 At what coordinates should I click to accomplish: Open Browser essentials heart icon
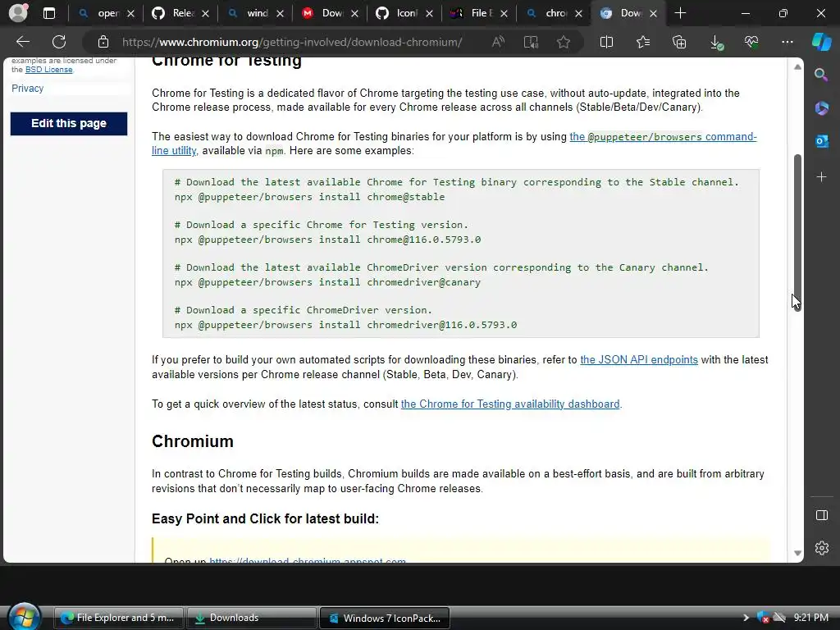(751, 42)
